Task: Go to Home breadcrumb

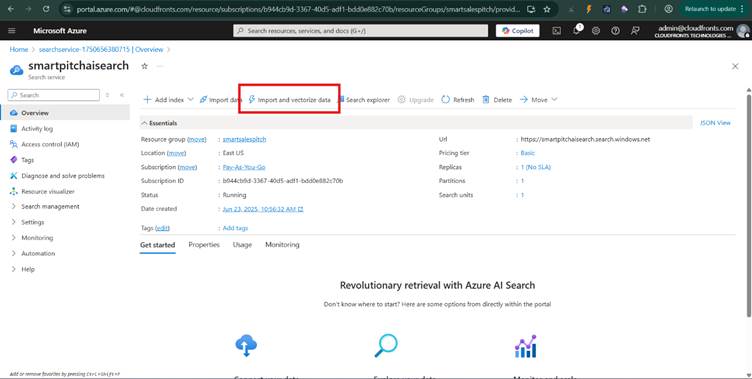Action: (x=19, y=49)
